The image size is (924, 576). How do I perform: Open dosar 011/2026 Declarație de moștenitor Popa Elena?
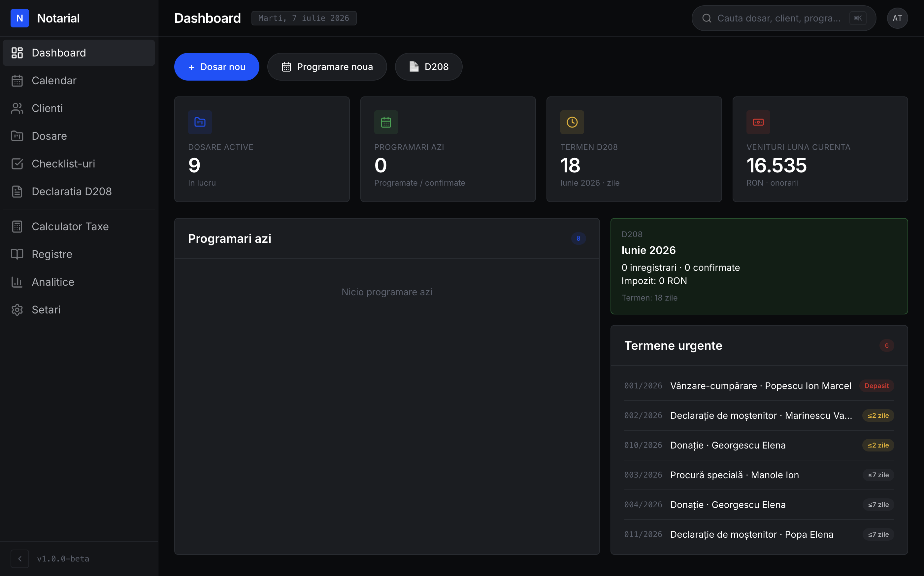pos(759,534)
